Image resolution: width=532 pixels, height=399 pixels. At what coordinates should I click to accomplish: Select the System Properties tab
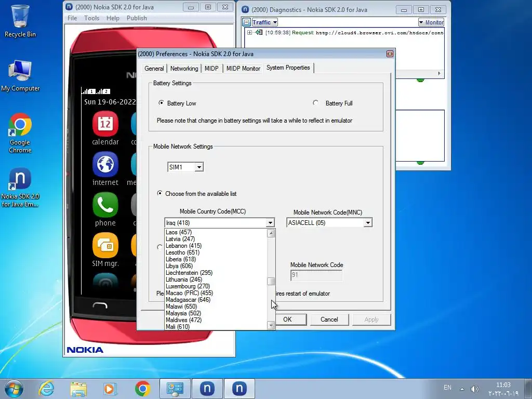tap(288, 68)
